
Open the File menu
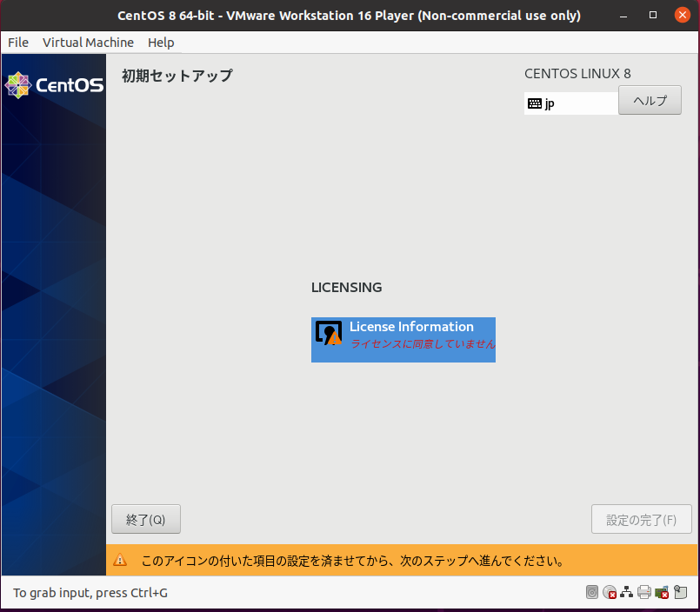17,43
